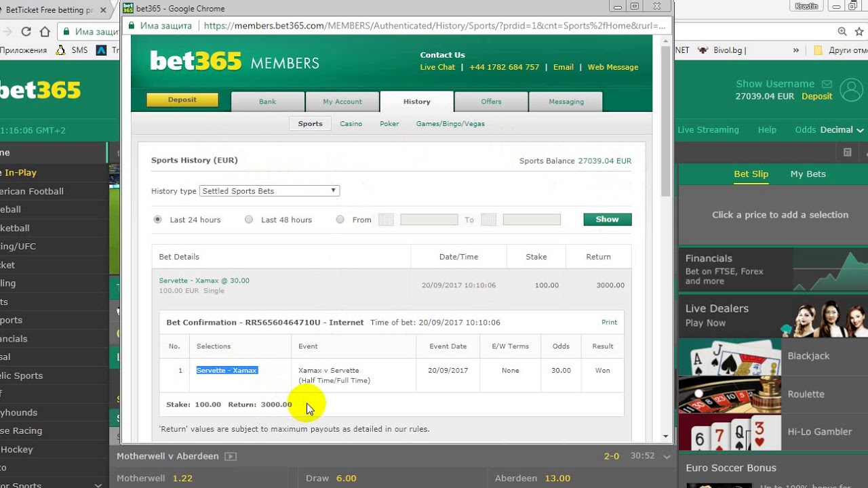This screenshot has width=868, height=488.
Task: Open the Offers tab
Action: pyautogui.click(x=491, y=102)
